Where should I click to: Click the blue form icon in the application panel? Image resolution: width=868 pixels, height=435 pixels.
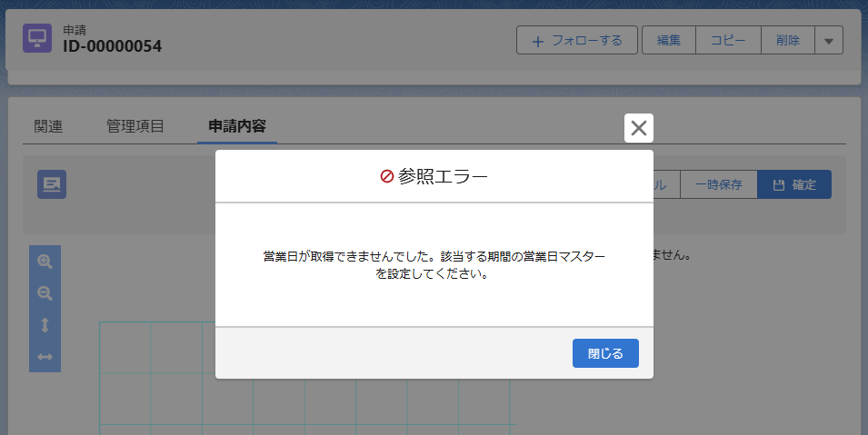coord(52,184)
